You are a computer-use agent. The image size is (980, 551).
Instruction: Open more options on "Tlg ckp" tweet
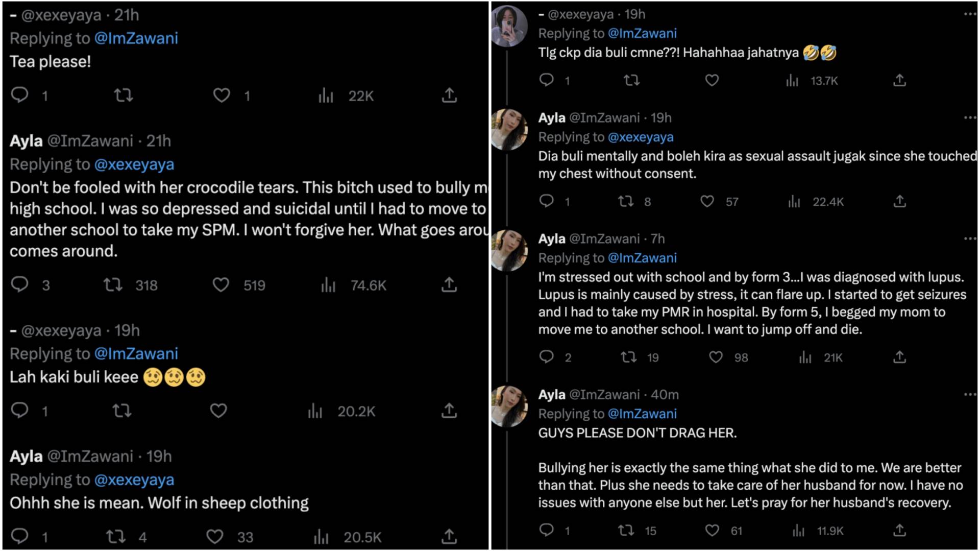pyautogui.click(x=970, y=14)
